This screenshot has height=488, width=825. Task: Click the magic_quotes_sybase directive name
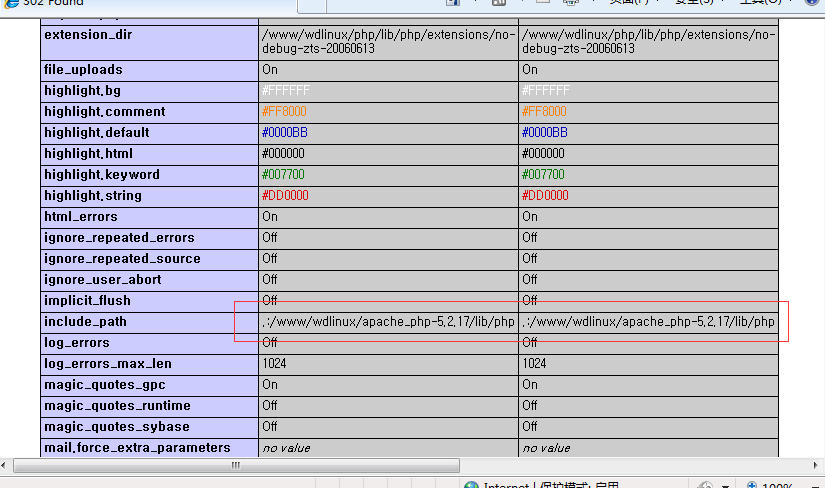pos(117,427)
